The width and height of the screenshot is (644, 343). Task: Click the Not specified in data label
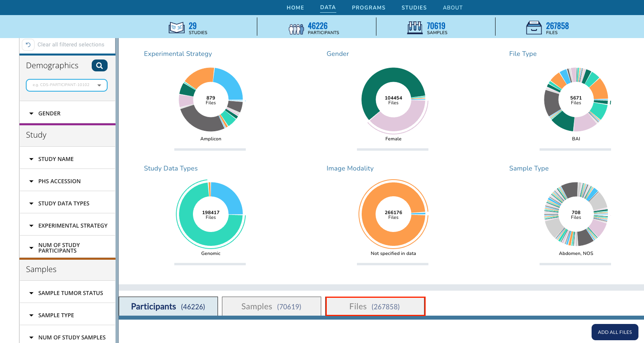393,253
